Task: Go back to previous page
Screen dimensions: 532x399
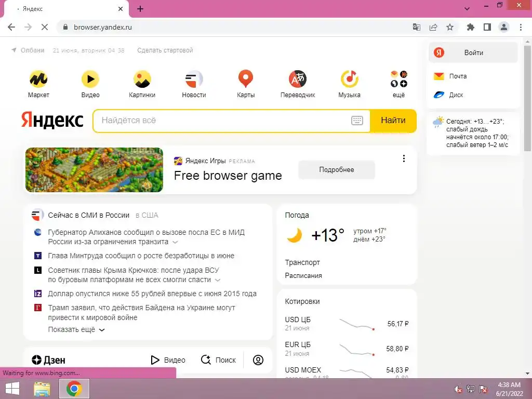Action: point(11,27)
